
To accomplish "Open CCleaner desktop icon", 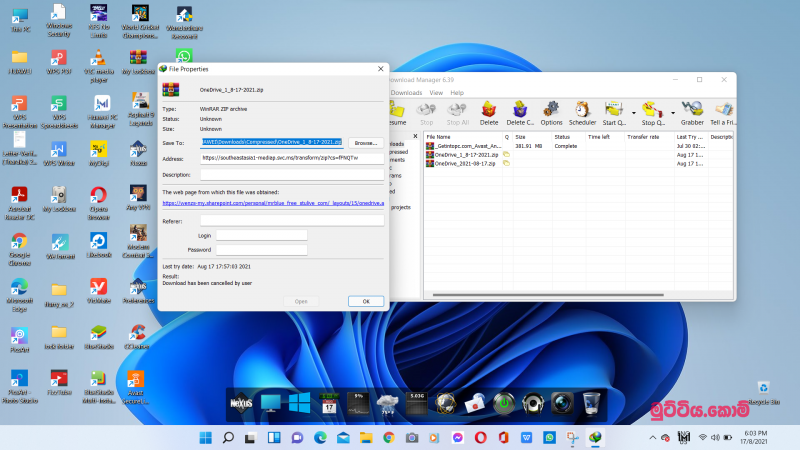I will [x=137, y=337].
